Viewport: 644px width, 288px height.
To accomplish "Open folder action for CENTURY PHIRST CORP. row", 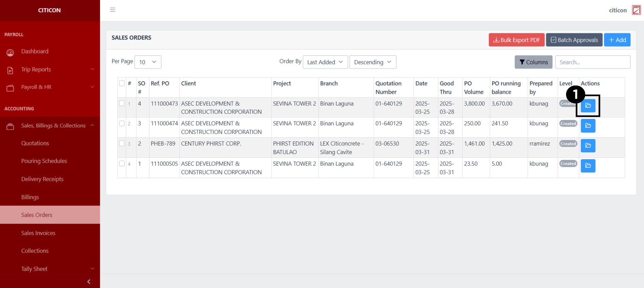I will (588, 146).
